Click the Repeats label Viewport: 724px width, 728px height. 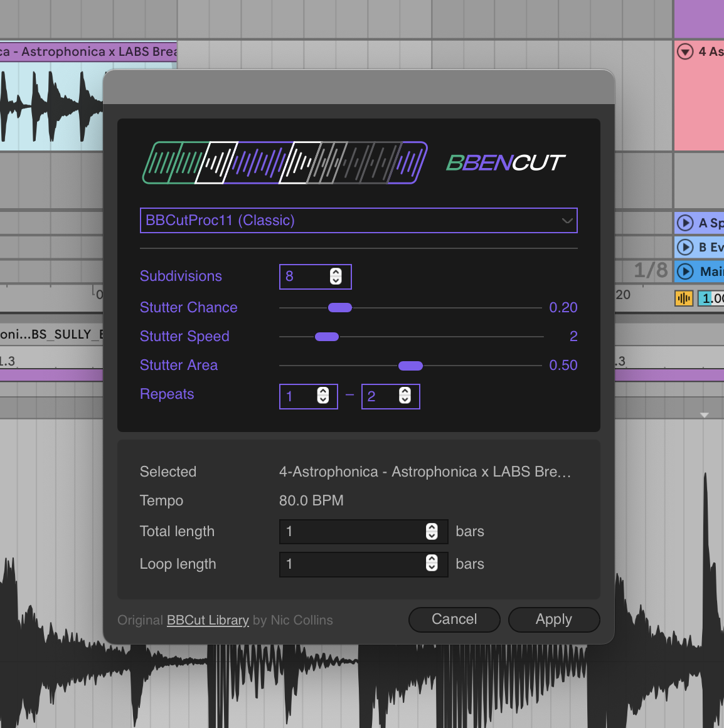coord(167,394)
